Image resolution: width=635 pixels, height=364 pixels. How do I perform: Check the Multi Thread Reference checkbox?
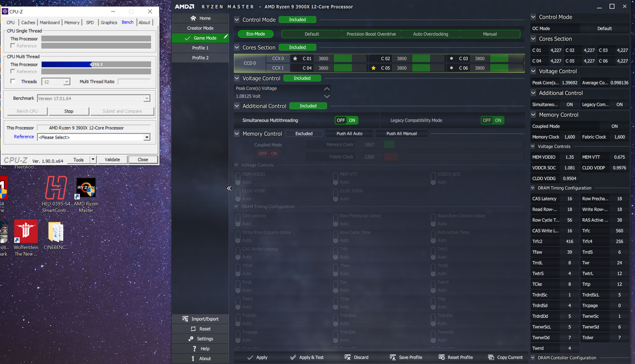(13, 71)
